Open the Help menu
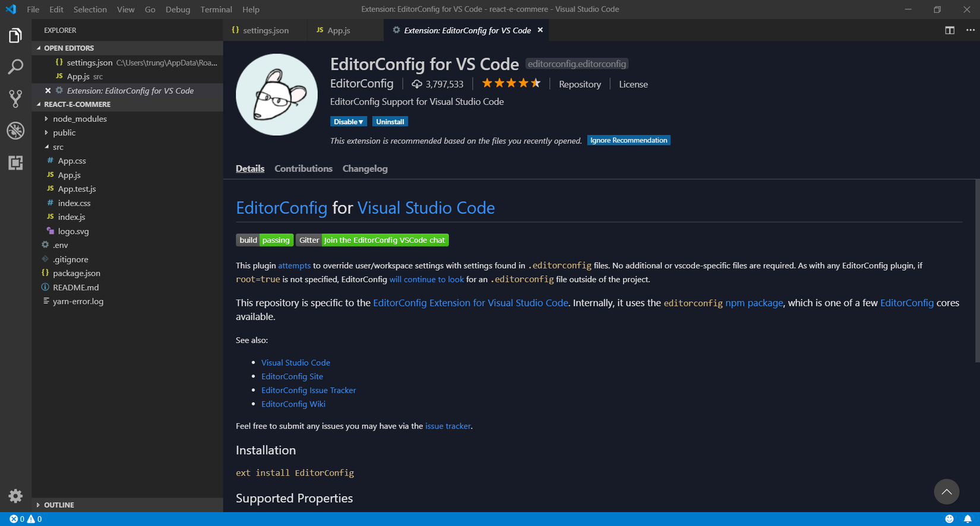The width and height of the screenshot is (980, 526). (251, 10)
